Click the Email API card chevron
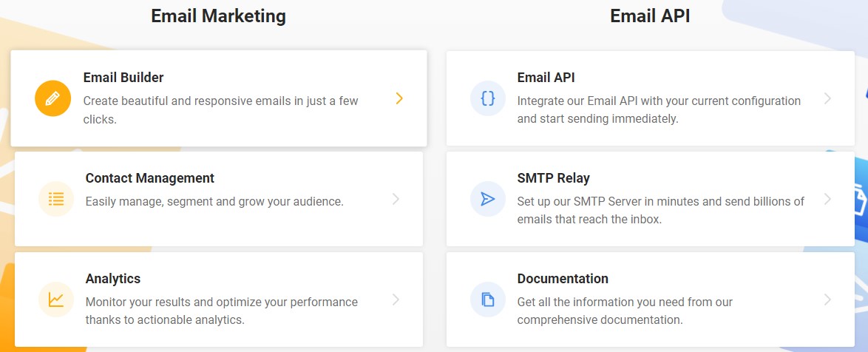Screen dimensions: 868x352 (827, 98)
